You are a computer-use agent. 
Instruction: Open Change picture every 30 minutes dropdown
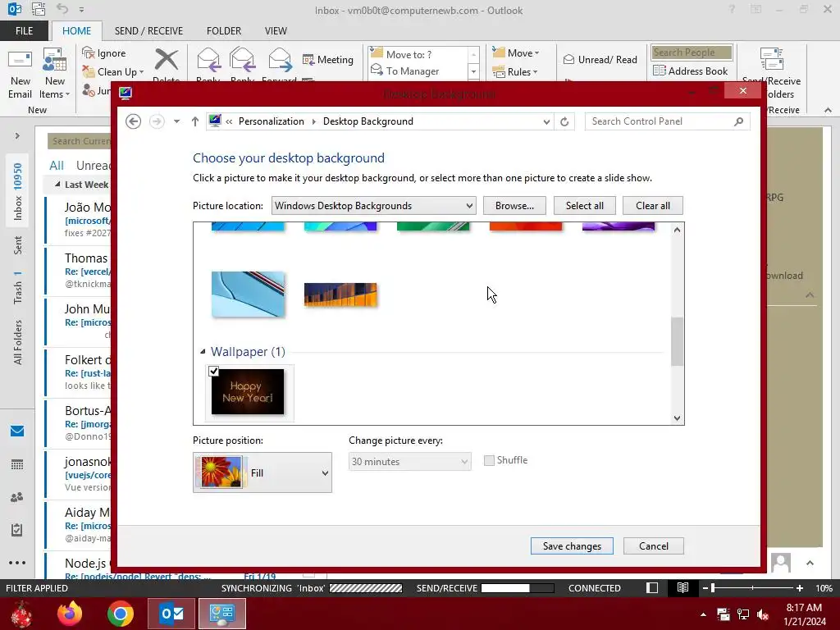(410, 461)
